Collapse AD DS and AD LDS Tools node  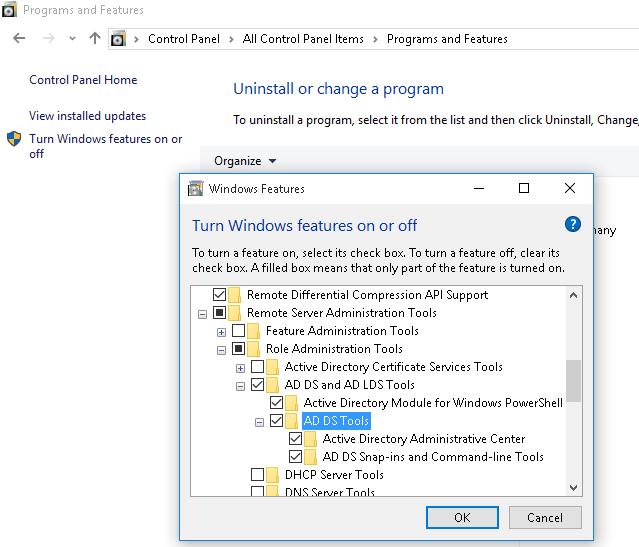240,386
